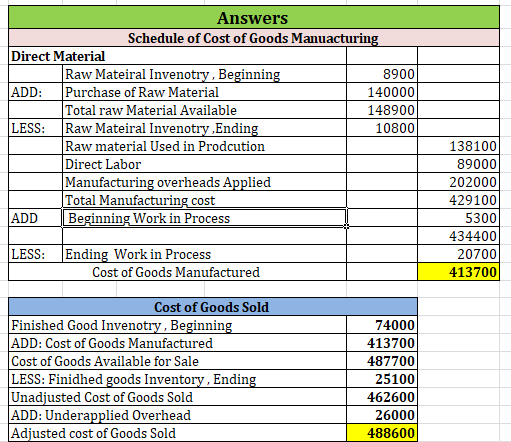
Task: Click 'LESS: Finidhed goods Inventory , Ending' cell
Action: click(177, 379)
